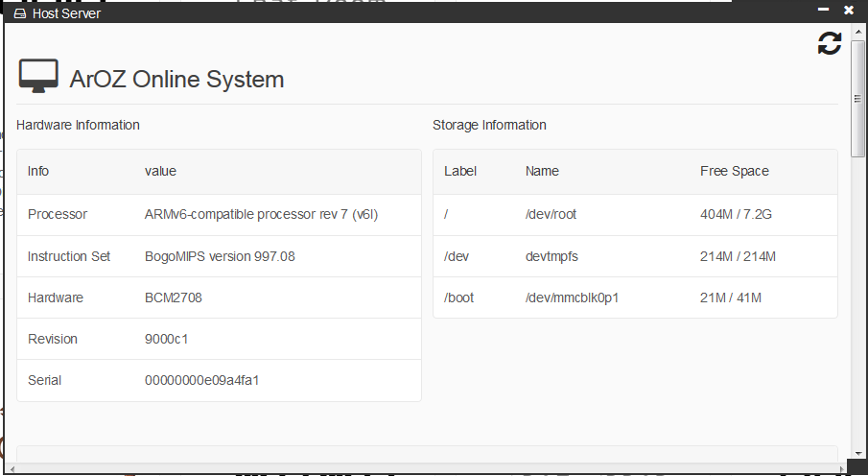Screen dimensions: 868x476
Task: Click the horizontal scrollbar right arrow
Action: point(844,468)
